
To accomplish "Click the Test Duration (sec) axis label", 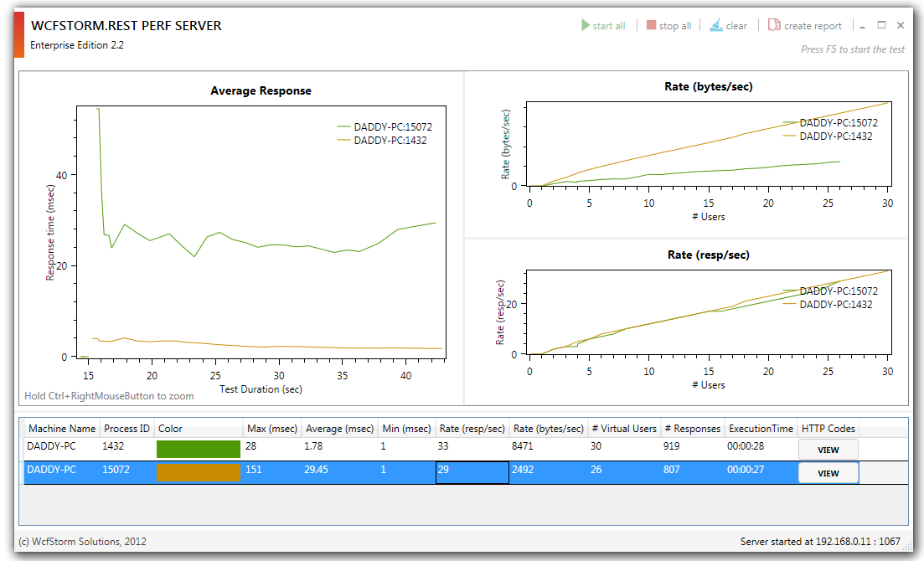I will click(x=261, y=389).
